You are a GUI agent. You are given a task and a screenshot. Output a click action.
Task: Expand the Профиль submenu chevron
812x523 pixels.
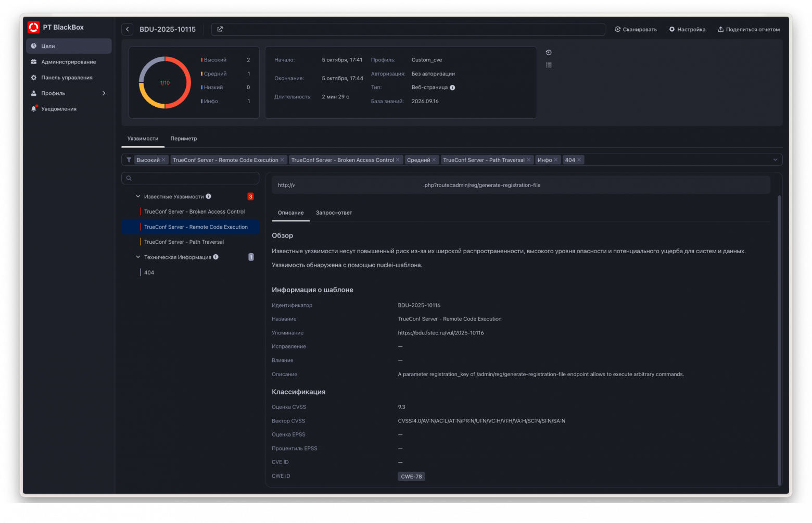[x=104, y=93]
